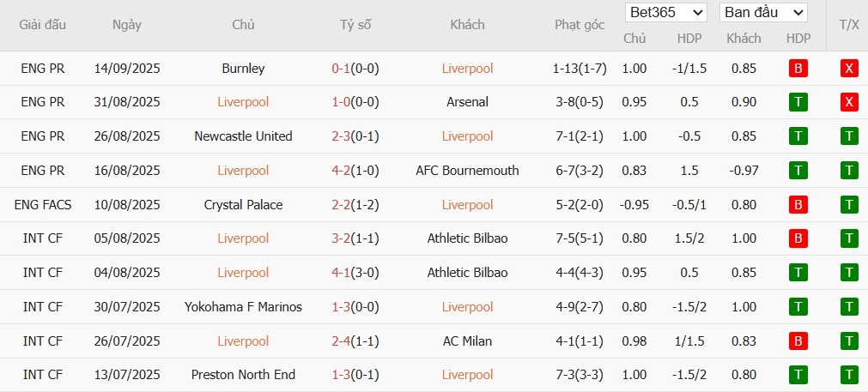Open the Ban đầu odds type dropdown
The width and height of the screenshot is (868, 392).
tap(763, 12)
